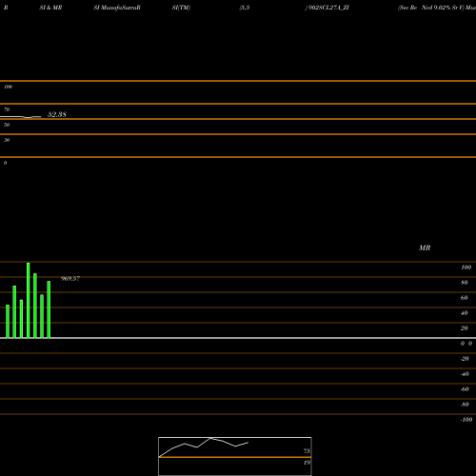This screenshot has width=476, height=476.
Task: Select the tallest green MR bar
Action: click(x=29, y=300)
